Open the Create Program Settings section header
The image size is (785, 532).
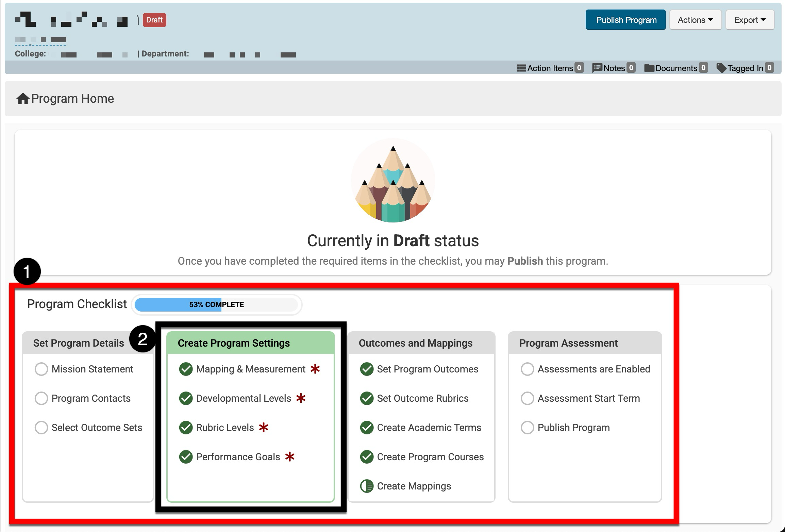click(234, 343)
